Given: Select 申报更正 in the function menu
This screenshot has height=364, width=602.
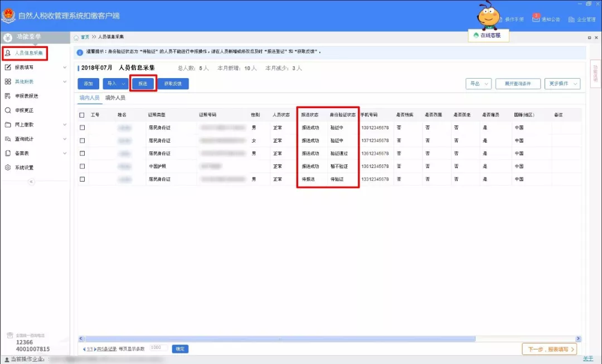Looking at the screenshot, I should (31, 110).
